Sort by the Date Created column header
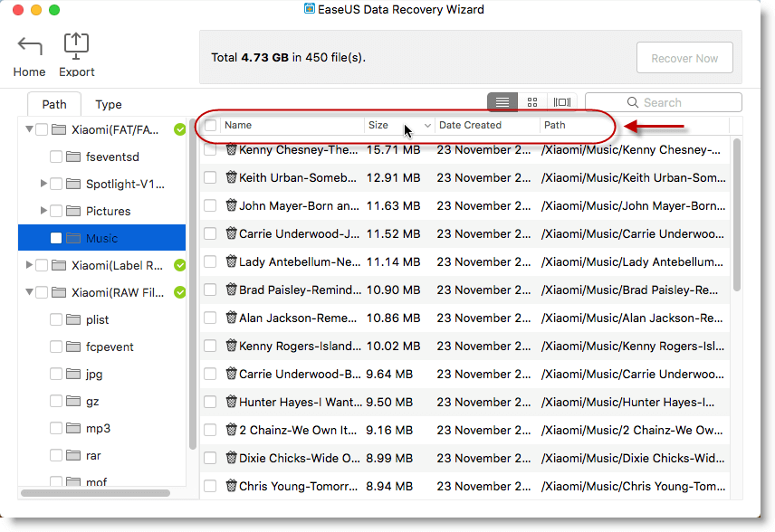This screenshot has height=532, width=775. coord(470,125)
